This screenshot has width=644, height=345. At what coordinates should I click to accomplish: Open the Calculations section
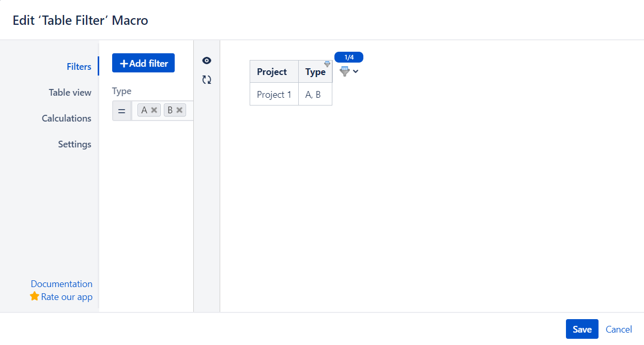click(67, 118)
